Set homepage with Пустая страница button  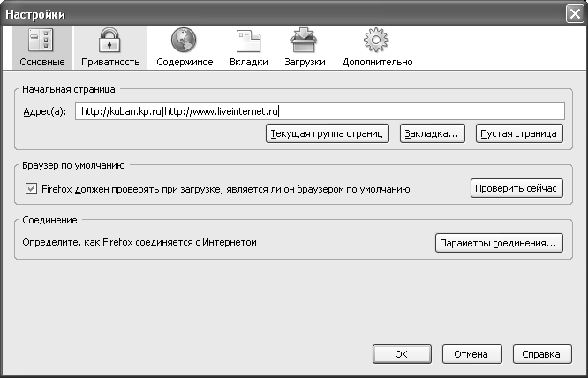[x=519, y=133]
